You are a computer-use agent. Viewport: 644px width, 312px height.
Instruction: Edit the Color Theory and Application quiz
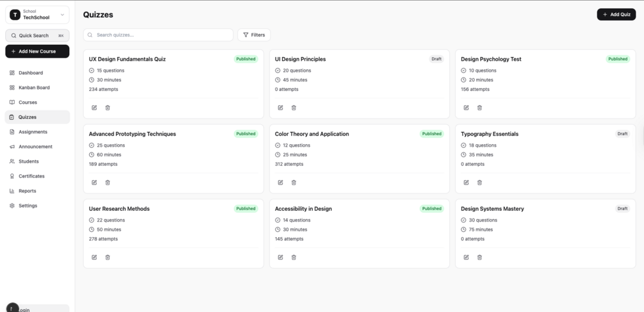coord(280,183)
